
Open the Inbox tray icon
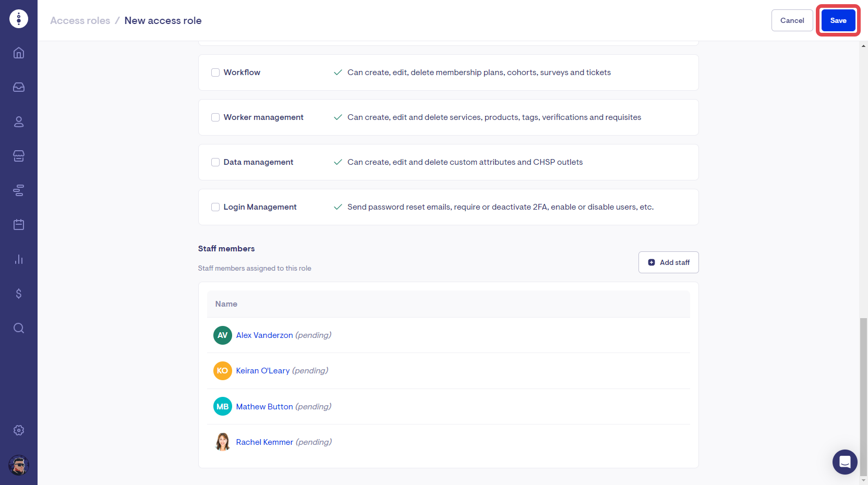click(19, 87)
